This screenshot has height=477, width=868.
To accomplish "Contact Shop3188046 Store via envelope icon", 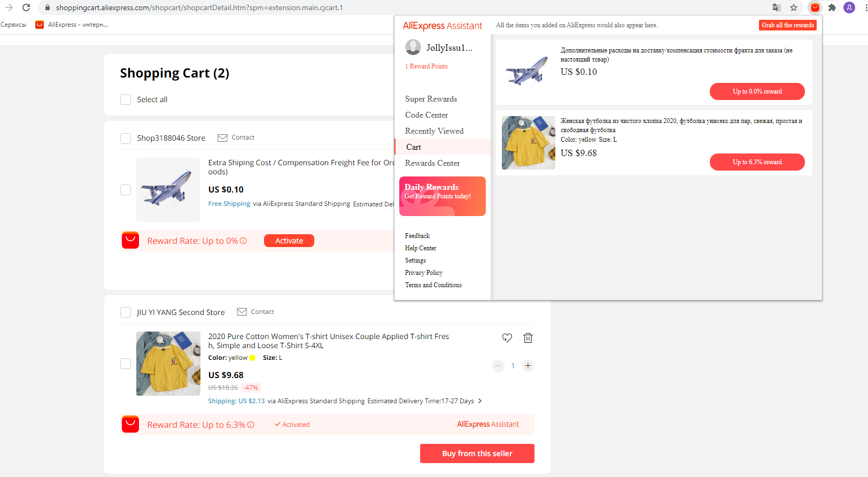I will tap(222, 138).
